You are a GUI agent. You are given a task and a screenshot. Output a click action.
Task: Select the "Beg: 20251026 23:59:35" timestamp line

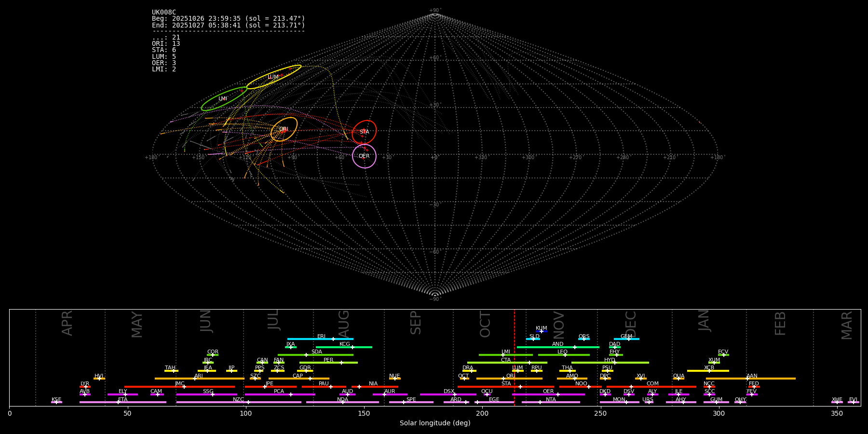tap(229, 19)
